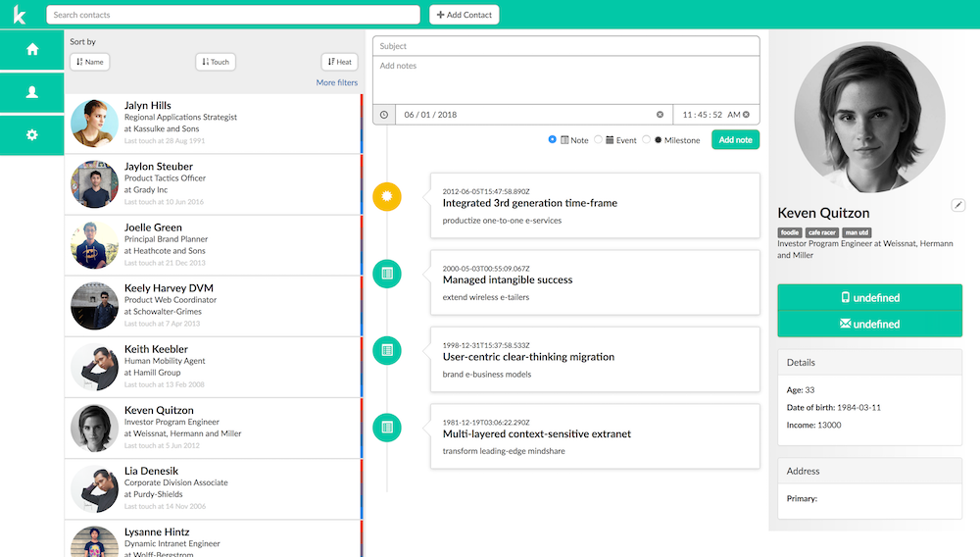The width and height of the screenshot is (980, 557).
Task: Select the Note radio button
Action: coord(552,139)
